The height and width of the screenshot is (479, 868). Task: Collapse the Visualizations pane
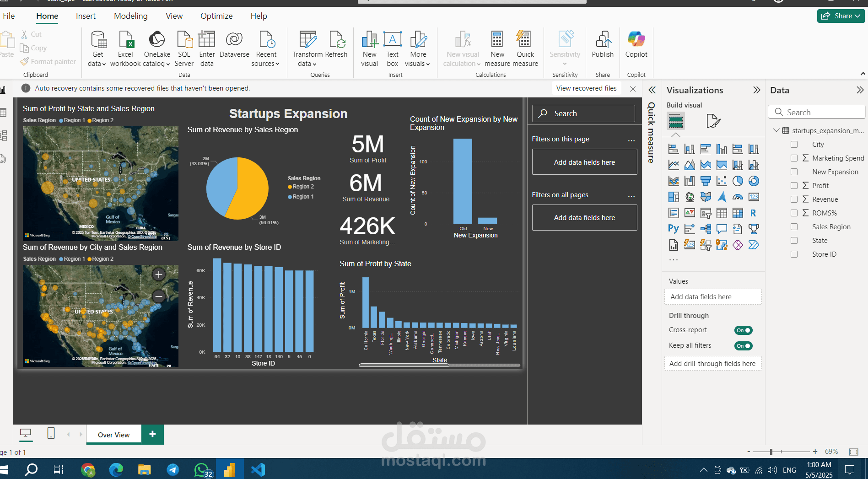click(x=757, y=90)
